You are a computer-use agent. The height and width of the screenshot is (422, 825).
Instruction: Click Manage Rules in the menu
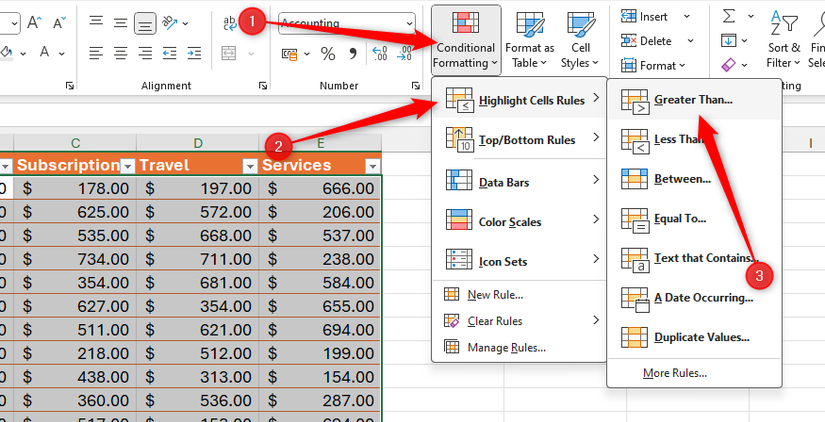pyautogui.click(x=506, y=347)
